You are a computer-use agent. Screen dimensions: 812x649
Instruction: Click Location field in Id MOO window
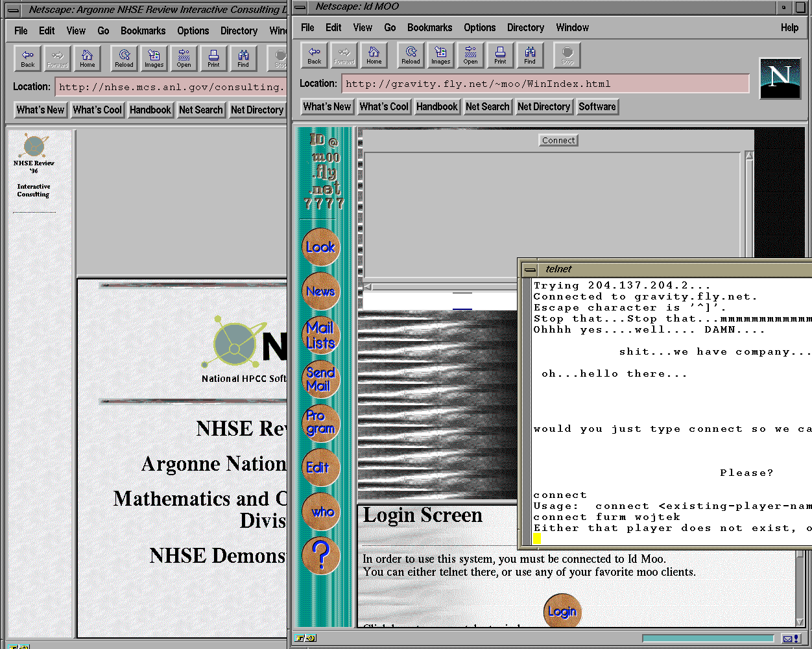coord(545,84)
